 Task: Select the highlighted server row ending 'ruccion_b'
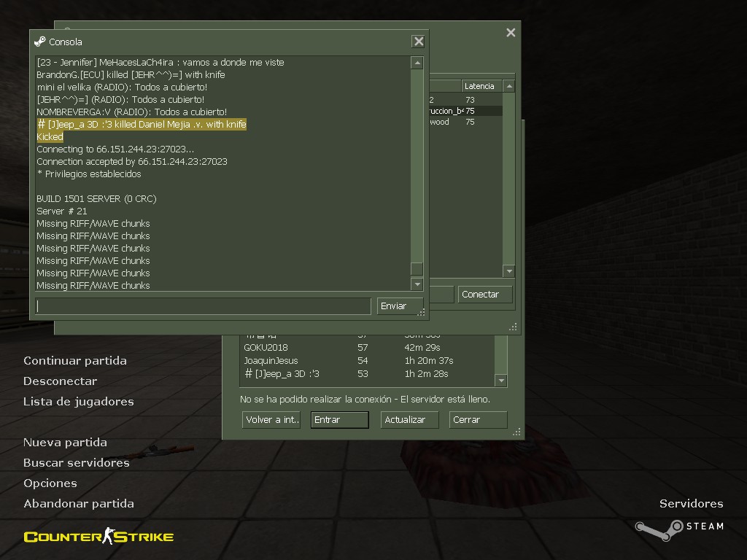[x=465, y=111]
